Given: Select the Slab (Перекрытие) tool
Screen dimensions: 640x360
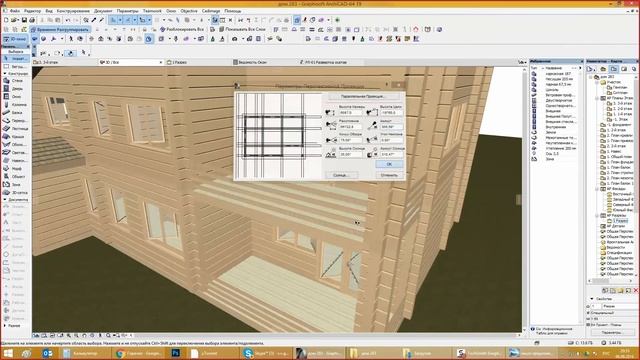Looking at the screenshot, I should tap(15, 121).
